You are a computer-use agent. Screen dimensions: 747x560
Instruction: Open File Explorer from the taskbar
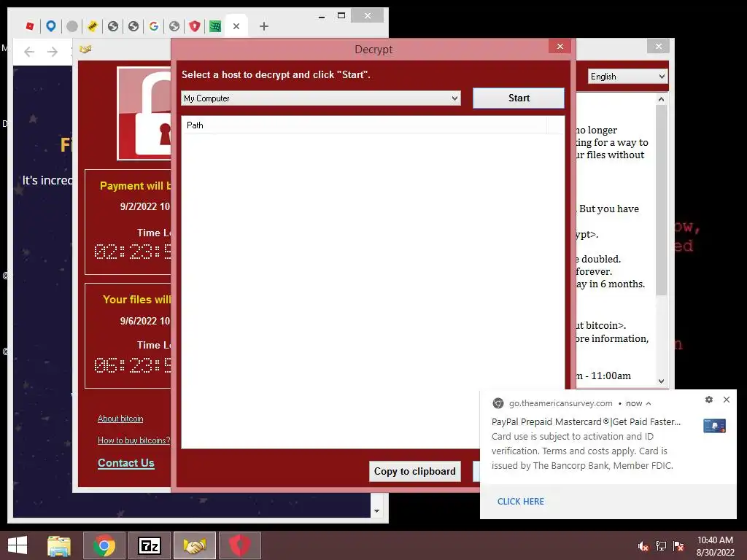pyautogui.click(x=58, y=545)
